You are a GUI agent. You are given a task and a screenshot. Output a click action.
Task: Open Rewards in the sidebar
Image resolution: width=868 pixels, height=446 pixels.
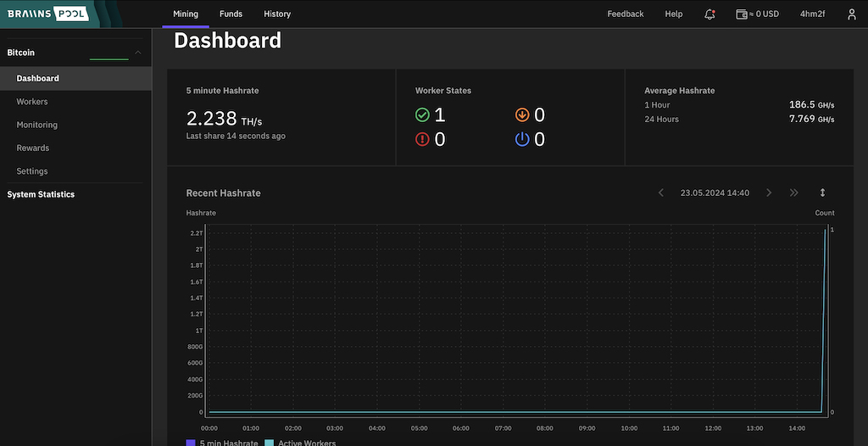(x=33, y=148)
